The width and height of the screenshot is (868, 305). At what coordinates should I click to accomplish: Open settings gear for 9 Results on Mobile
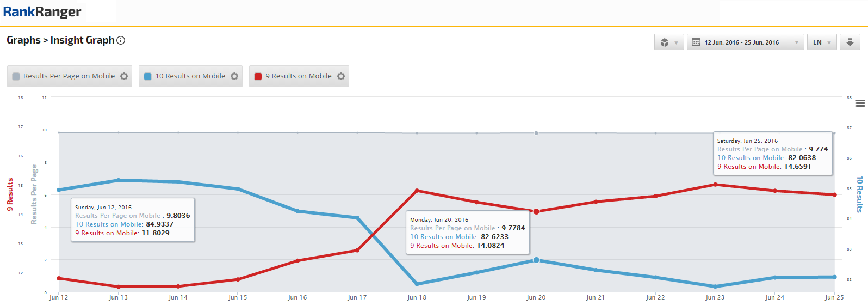(x=341, y=76)
